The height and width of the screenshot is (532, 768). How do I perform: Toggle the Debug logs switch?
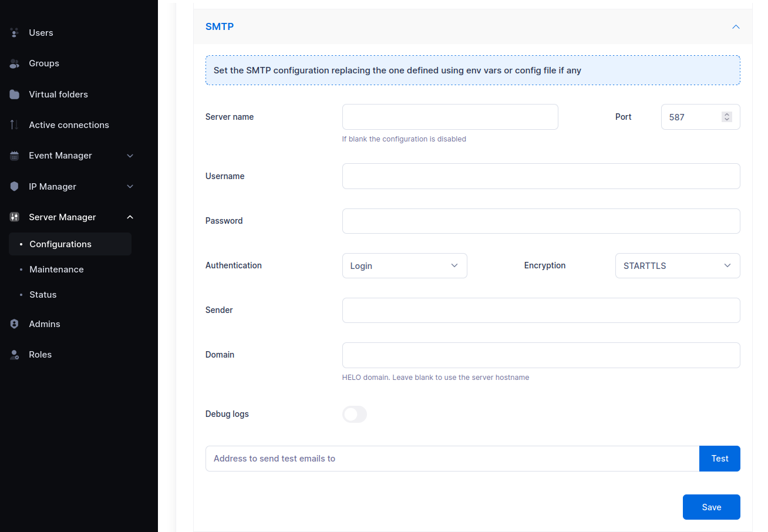(x=355, y=415)
